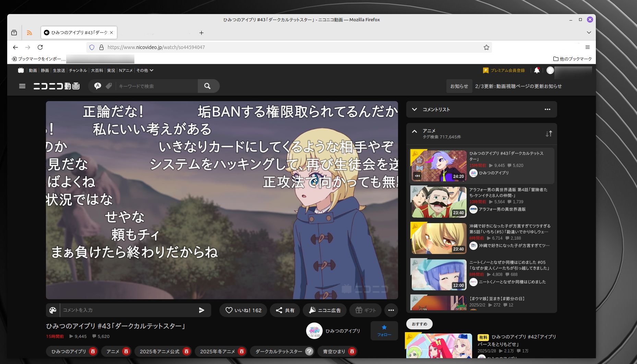Screen dimensions: 637x364
Task: Click the magnifier search button
Action: [x=208, y=86]
